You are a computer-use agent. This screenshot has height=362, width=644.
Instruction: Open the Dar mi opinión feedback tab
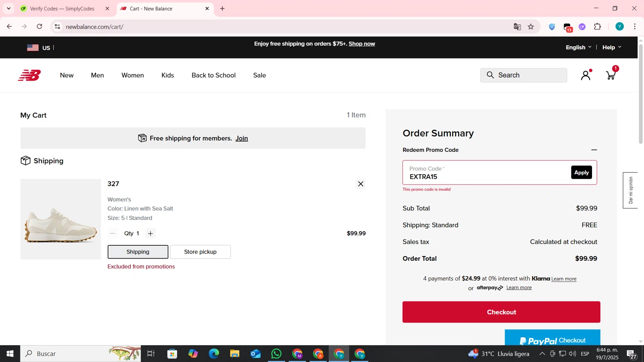(630, 190)
